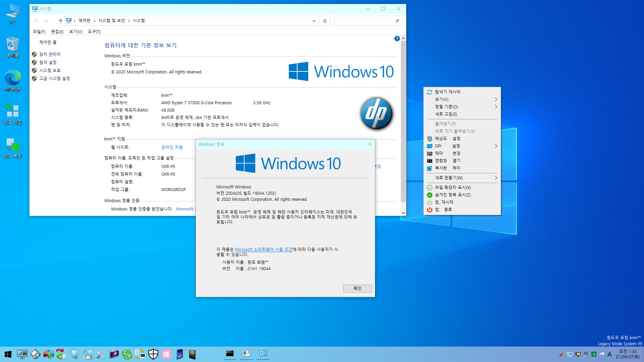644x362 pixels.
Task: Open 장치 관리자 in sidebar
Action: tap(50, 54)
